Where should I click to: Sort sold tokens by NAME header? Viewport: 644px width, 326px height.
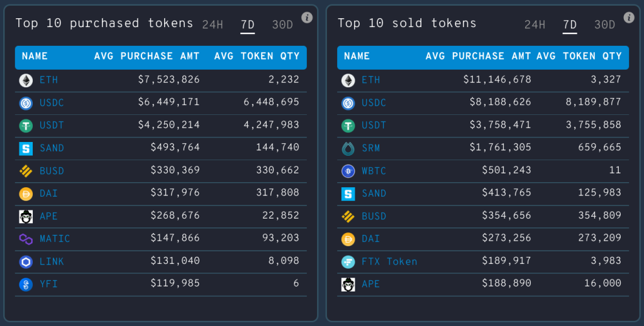[x=357, y=57]
